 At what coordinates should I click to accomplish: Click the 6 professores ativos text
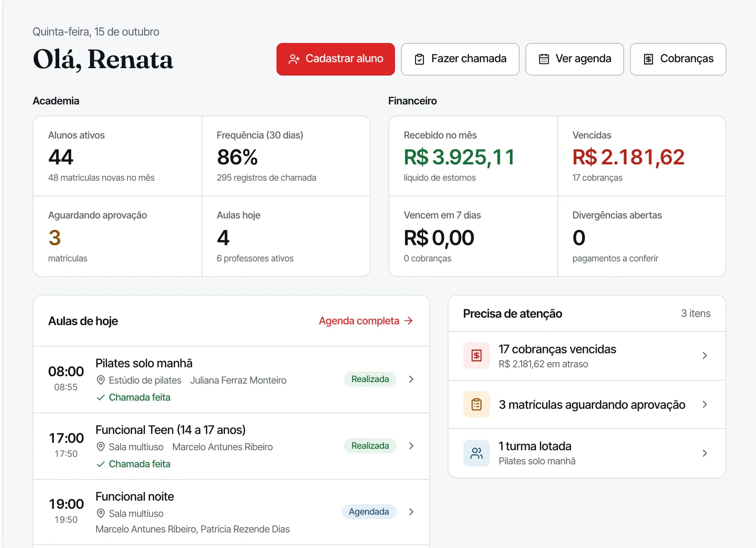point(255,258)
